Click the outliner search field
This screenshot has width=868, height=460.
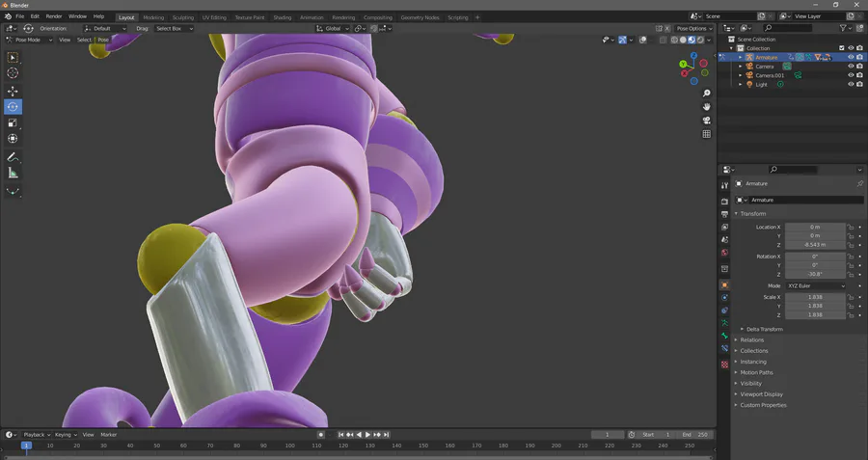pos(787,28)
